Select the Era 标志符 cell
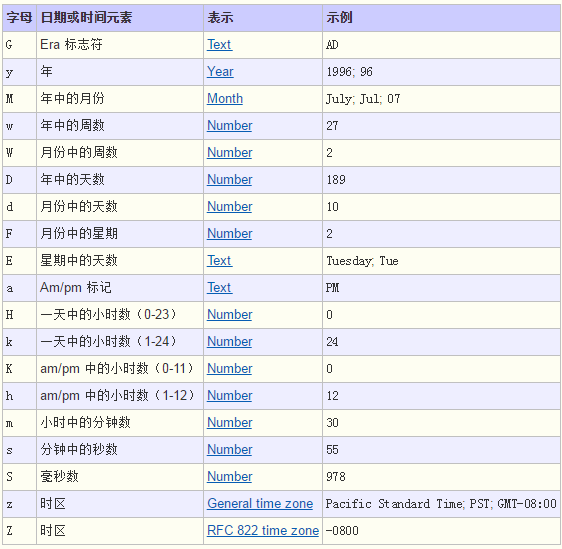Screen dimensions: 562x549 pyautogui.click(x=120, y=45)
